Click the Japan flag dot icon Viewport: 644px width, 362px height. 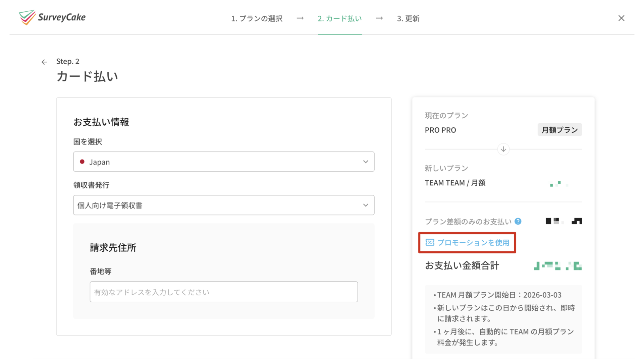(82, 162)
